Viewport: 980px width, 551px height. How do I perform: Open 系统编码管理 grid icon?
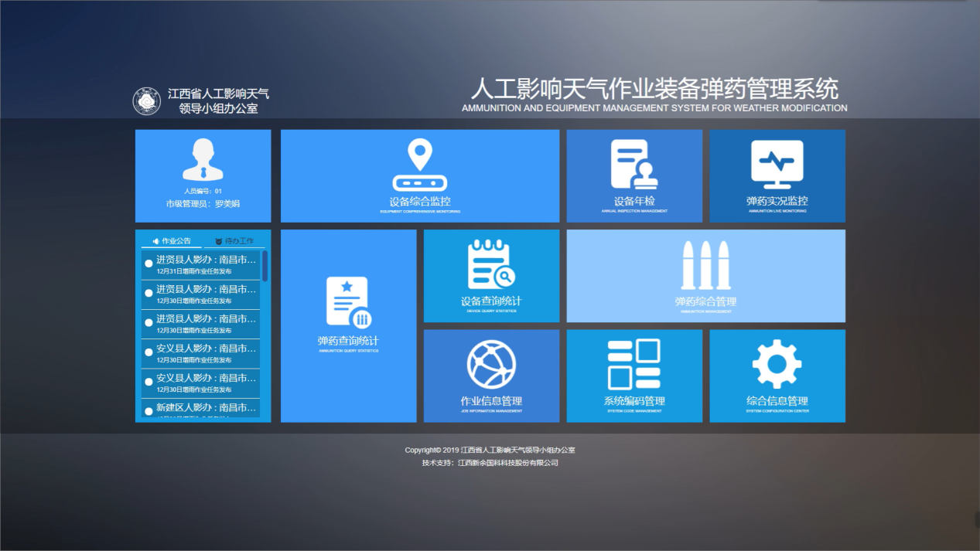coord(633,364)
